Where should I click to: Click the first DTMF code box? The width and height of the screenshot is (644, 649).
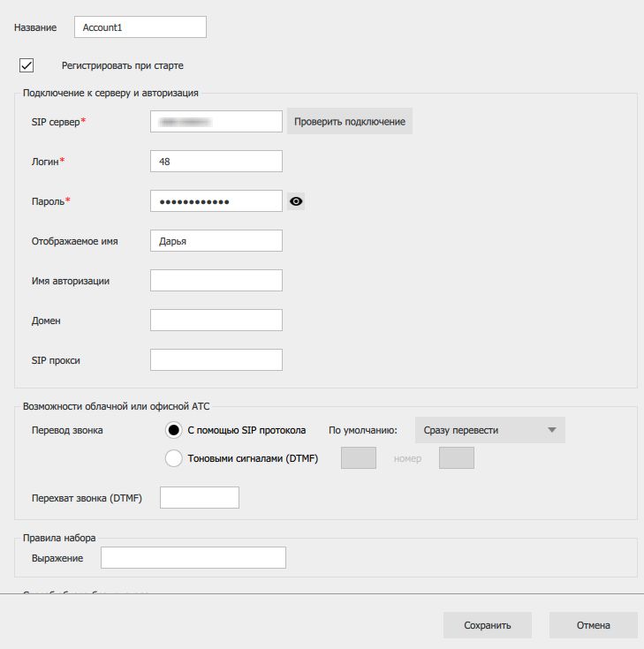(x=359, y=458)
